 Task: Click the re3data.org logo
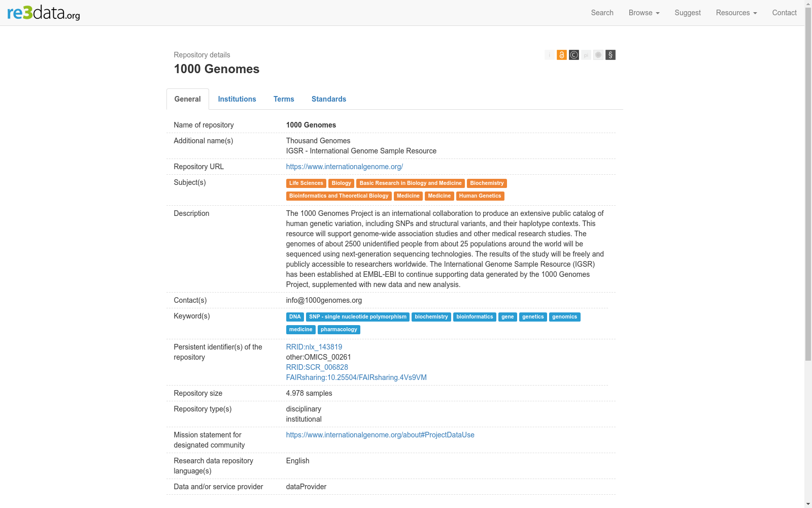point(44,13)
